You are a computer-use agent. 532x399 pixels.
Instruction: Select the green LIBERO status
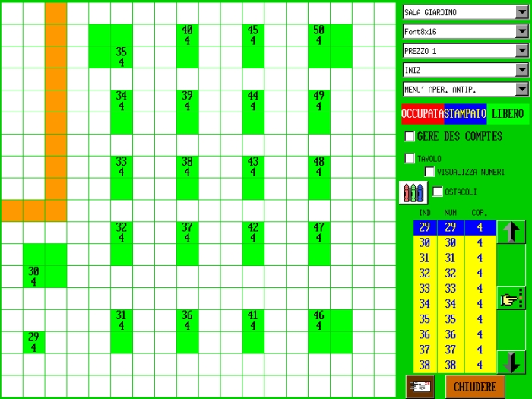(x=508, y=114)
